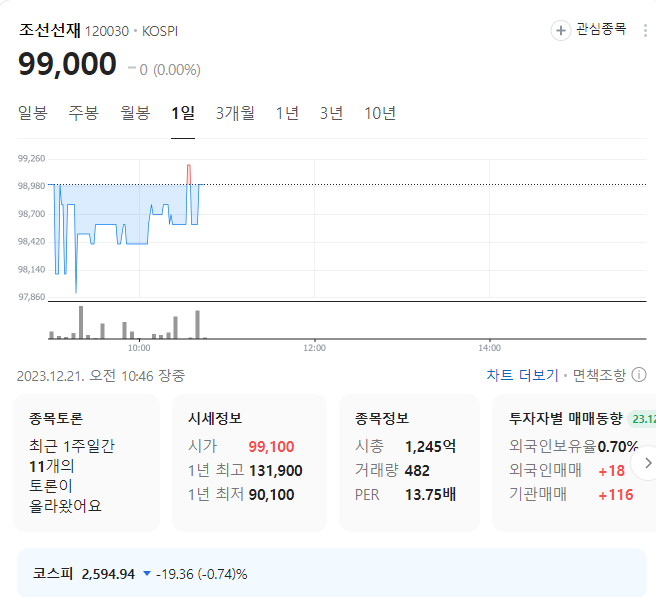Open the 시세정보 card

(249, 463)
